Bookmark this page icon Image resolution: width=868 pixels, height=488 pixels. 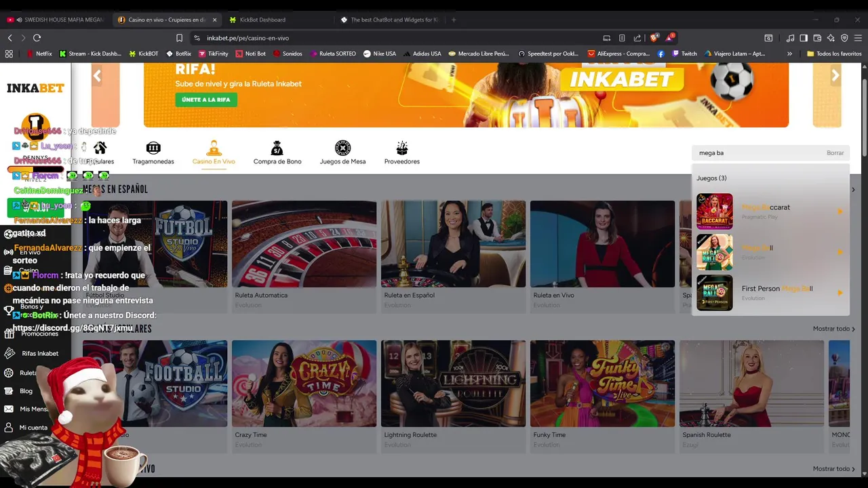179,38
